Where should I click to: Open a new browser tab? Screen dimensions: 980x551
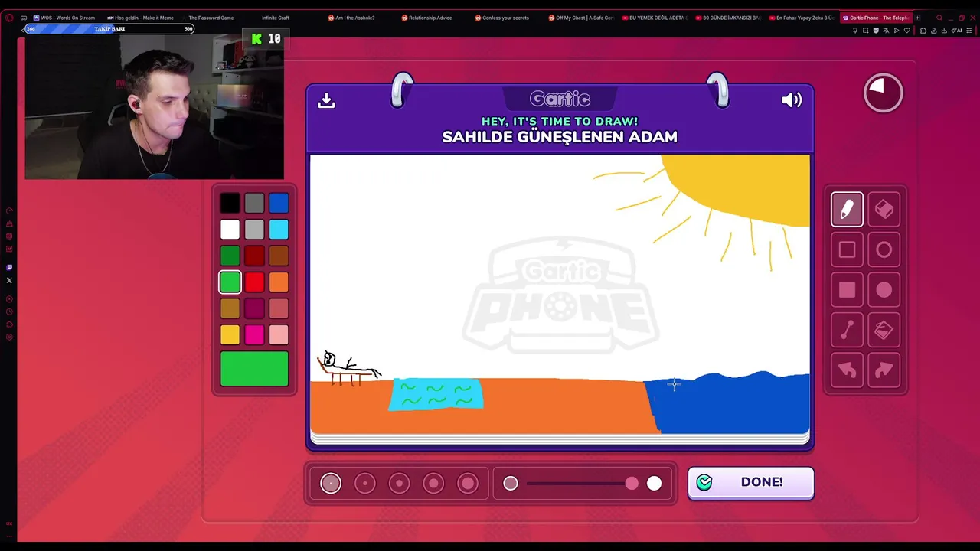(917, 18)
